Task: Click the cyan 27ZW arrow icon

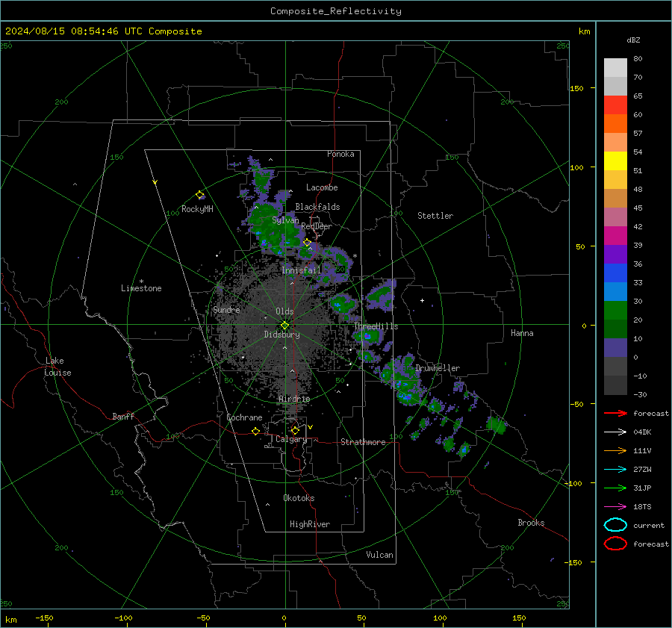Action: pyautogui.click(x=615, y=470)
